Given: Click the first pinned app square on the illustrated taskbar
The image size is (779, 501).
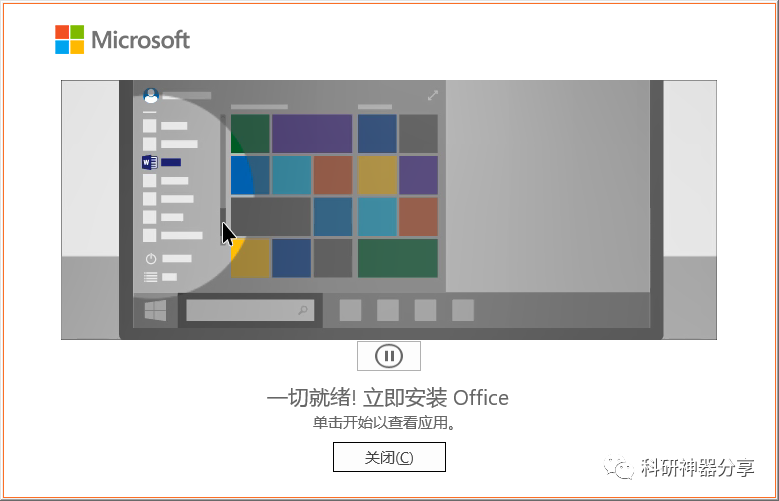Looking at the screenshot, I should tap(350, 310).
